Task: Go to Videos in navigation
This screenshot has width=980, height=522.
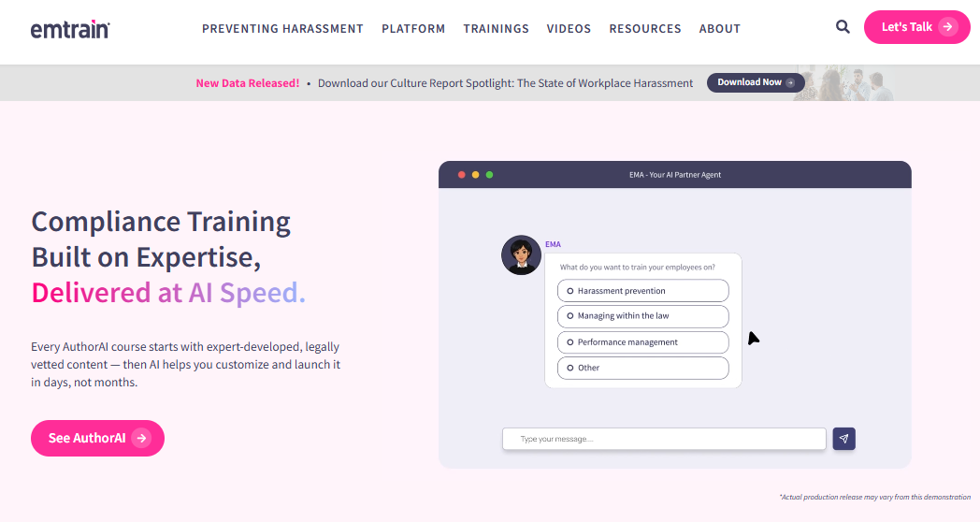Action: tap(569, 29)
